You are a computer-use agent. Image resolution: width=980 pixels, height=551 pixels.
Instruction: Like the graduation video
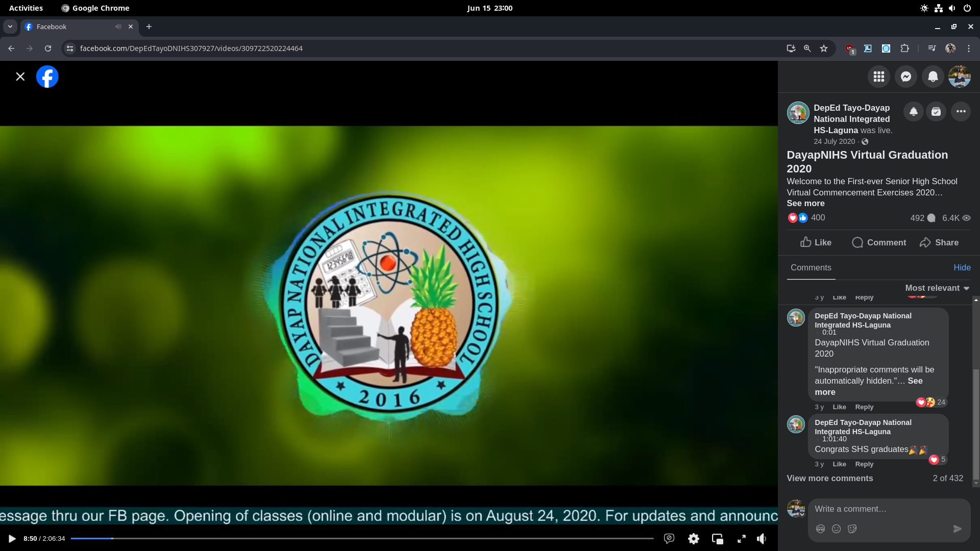pyautogui.click(x=816, y=242)
